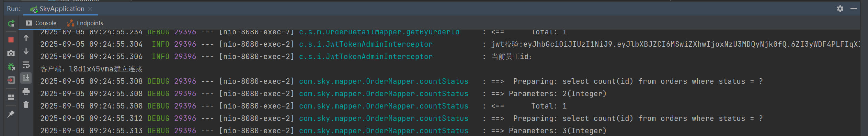Switch to the Console tab
This screenshot has width=868, height=136.
click(x=41, y=23)
